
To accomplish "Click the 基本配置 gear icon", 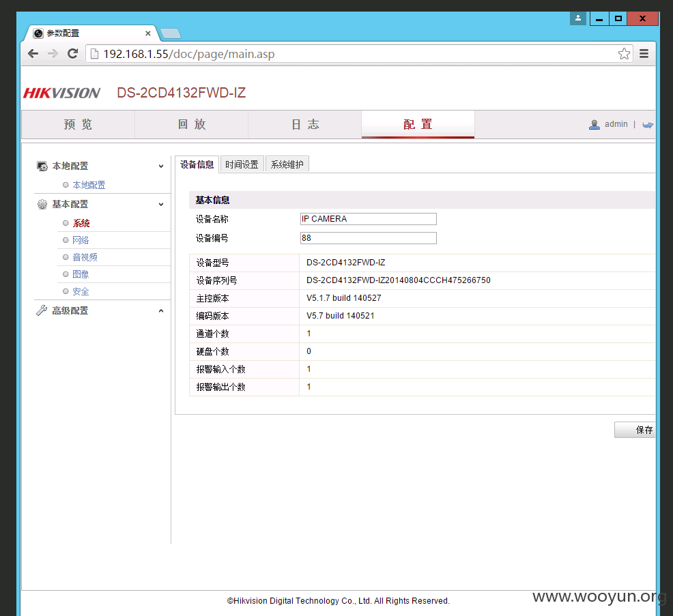I will point(42,204).
